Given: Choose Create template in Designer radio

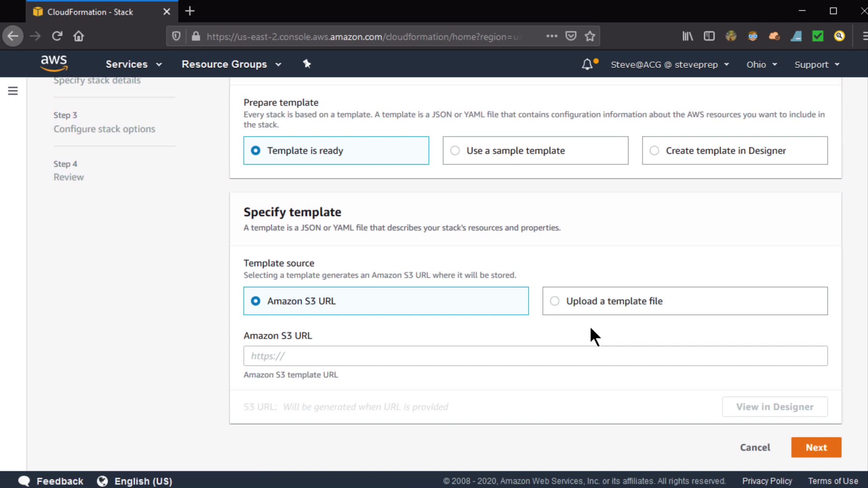Looking at the screenshot, I should click(654, 150).
